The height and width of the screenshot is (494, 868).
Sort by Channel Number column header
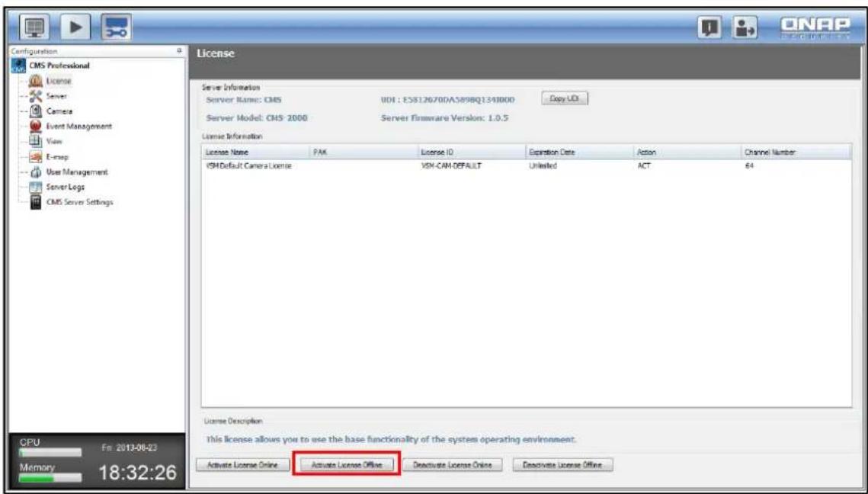click(797, 152)
